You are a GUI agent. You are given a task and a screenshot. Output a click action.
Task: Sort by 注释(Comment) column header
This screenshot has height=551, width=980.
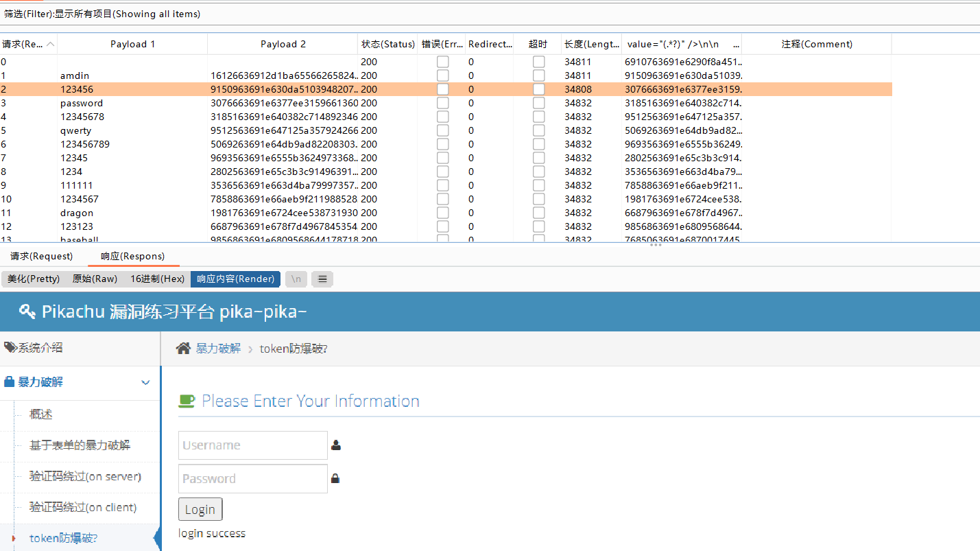coord(817,44)
